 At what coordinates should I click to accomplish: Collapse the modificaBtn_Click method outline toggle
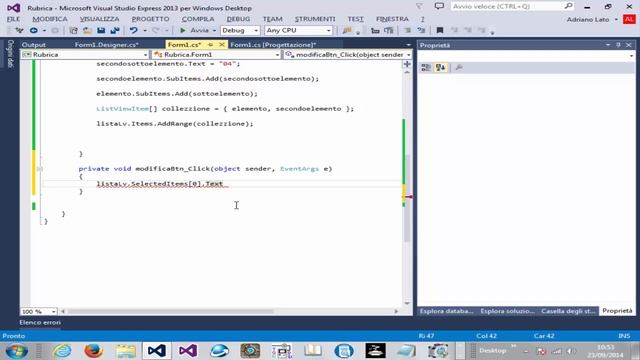point(40,169)
